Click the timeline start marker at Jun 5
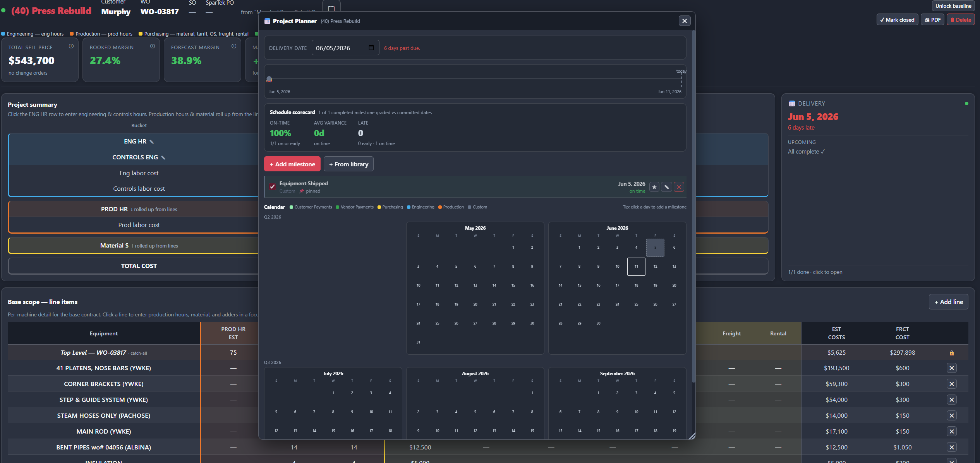 (x=269, y=79)
